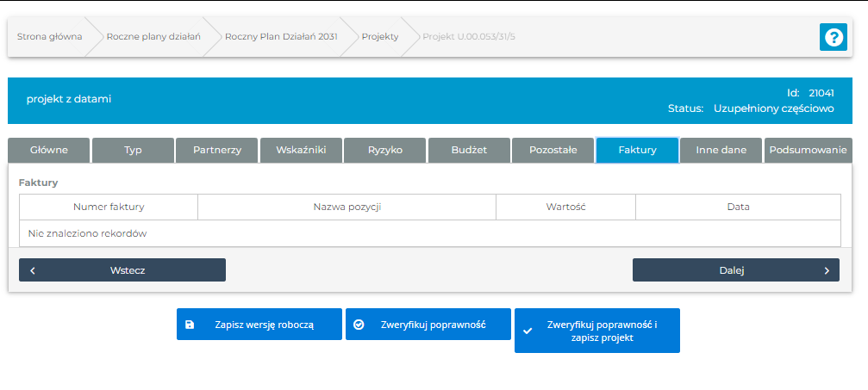Open the Typ tab
868x390 pixels.
click(133, 150)
